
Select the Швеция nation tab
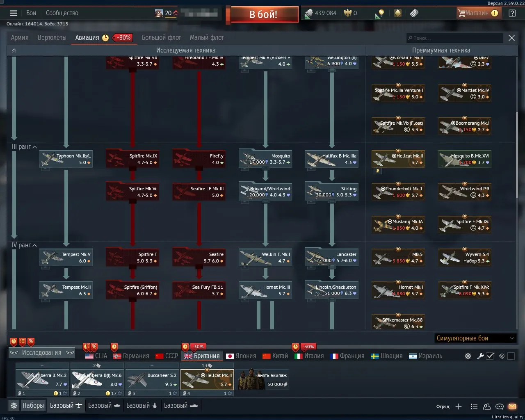tap(387, 356)
